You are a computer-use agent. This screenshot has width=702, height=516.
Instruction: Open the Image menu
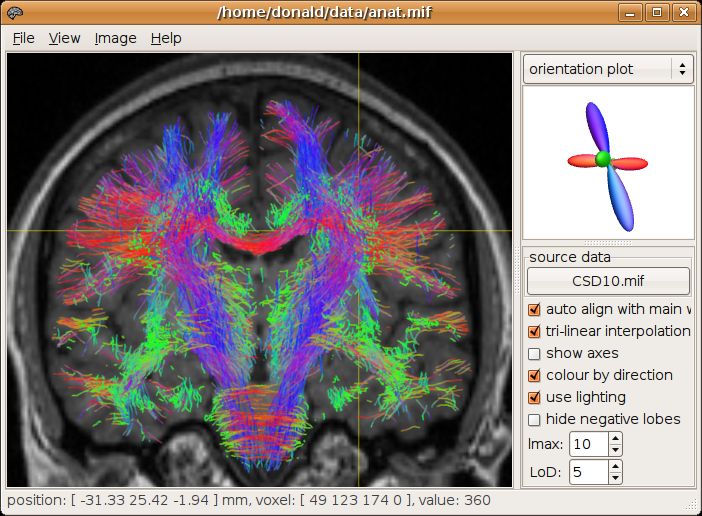(116, 38)
